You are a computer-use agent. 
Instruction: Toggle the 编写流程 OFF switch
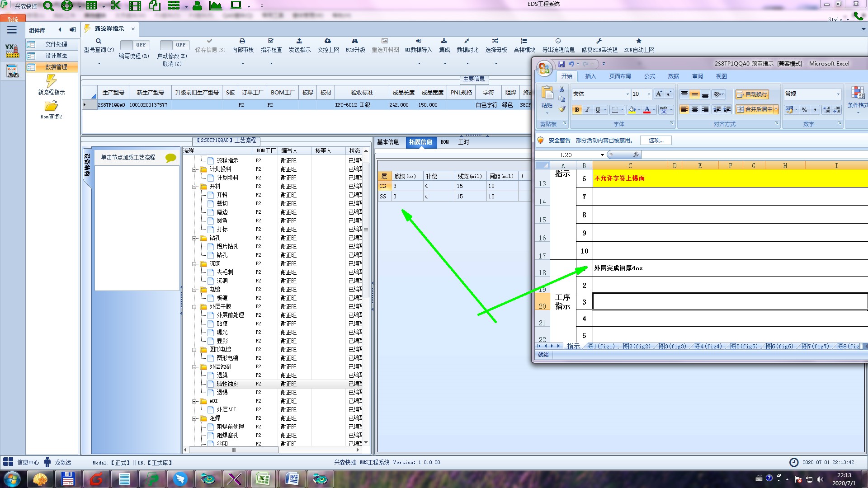[x=134, y=45]
